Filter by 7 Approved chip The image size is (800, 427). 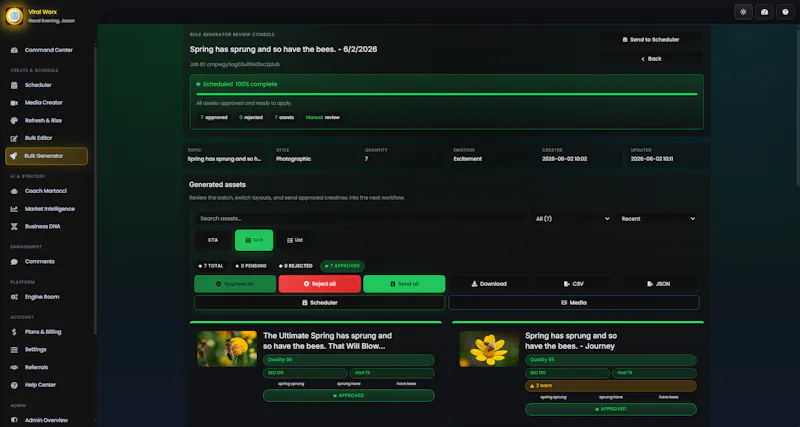(x=342, y=266)
